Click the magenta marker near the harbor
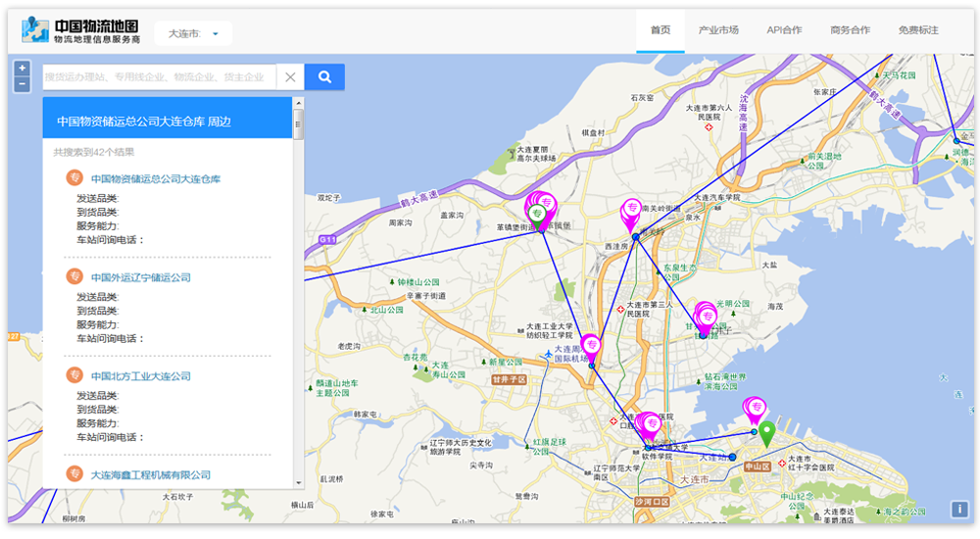 click(755, 409)
